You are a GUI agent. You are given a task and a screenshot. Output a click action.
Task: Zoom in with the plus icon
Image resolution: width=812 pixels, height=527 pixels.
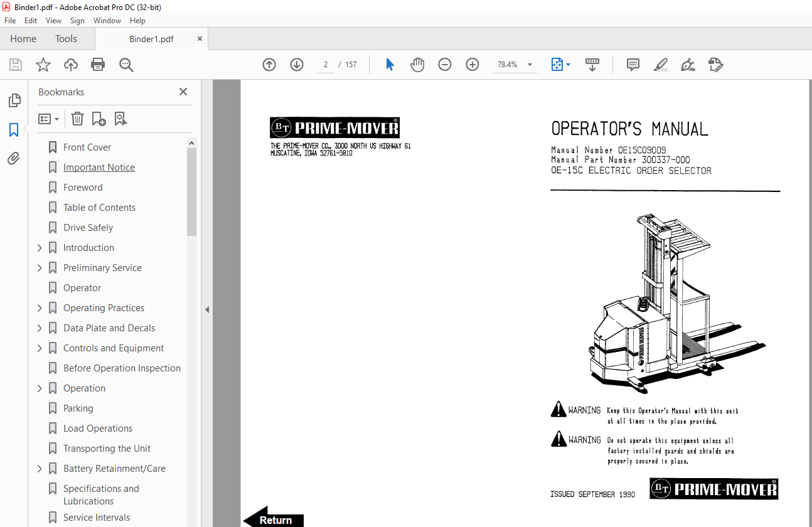coord(473,65)
